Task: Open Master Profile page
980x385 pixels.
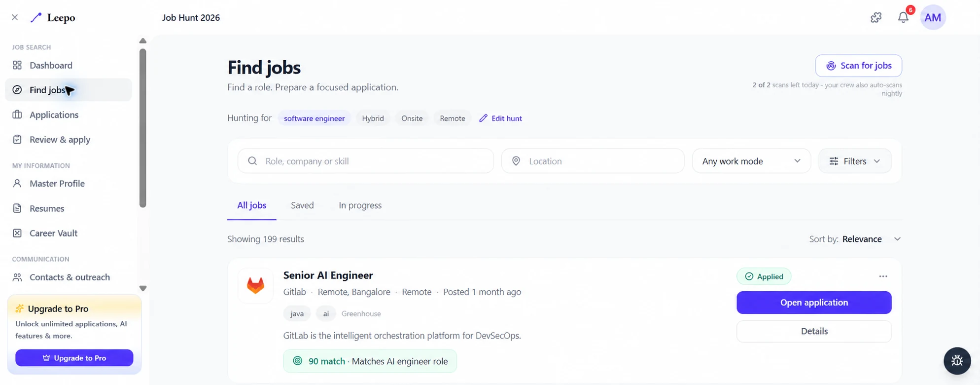Action: (x=69, y=183)
